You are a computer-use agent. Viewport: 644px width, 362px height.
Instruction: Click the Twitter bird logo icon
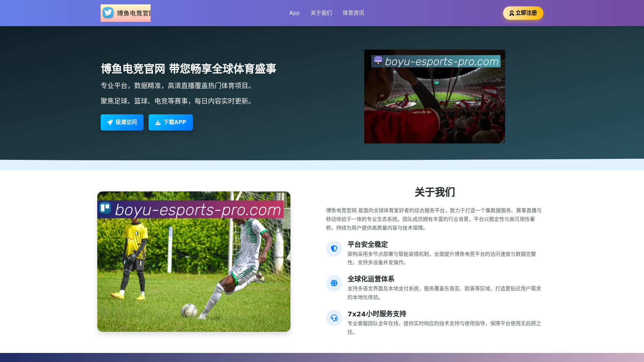(108, 13)
